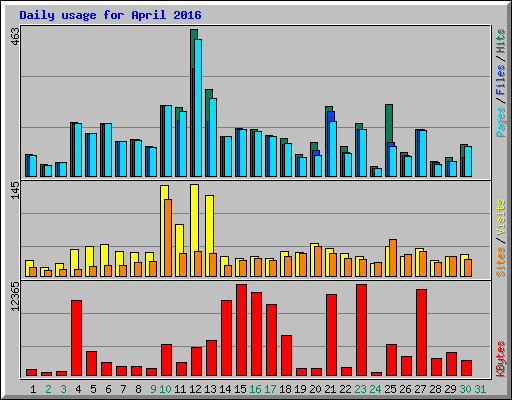This screenshot has width=512, height=400.
Task: Click green day label "9"
Action: click(x=153, y=389)
